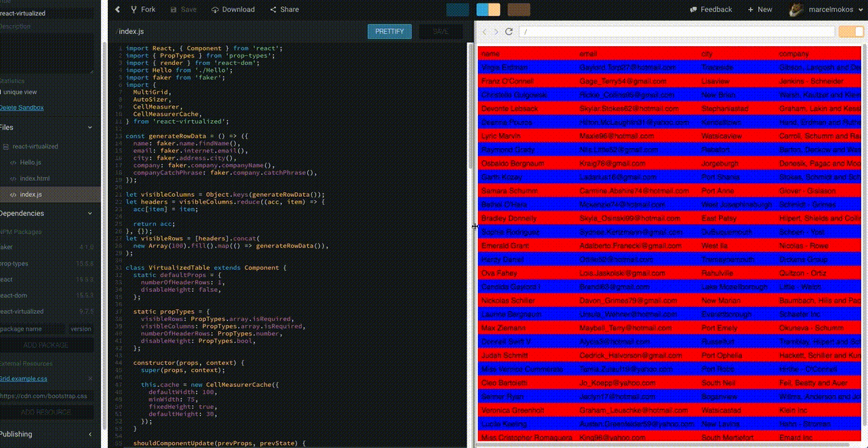
Task: Click the 'Emerald Grant' cell
Action: coord(505,246)
